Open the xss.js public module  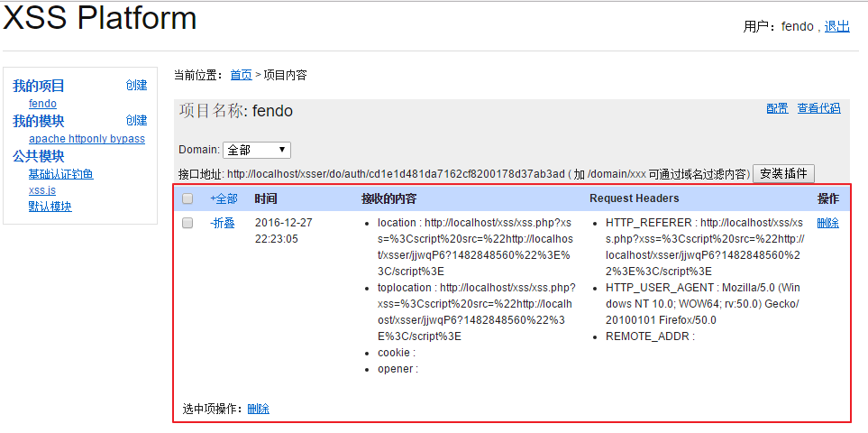[42, 190]
